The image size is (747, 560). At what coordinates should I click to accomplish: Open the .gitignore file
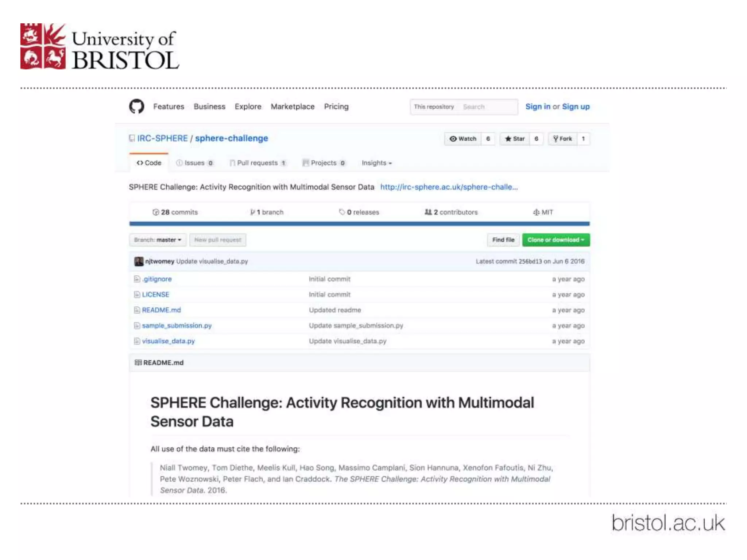click(157, 279)
